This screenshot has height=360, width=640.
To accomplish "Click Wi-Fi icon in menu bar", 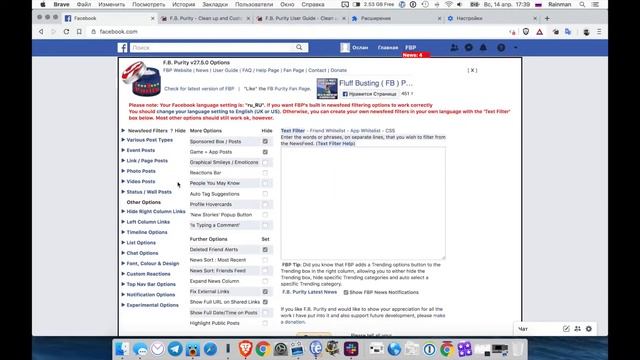I will (x=448, y=4).
